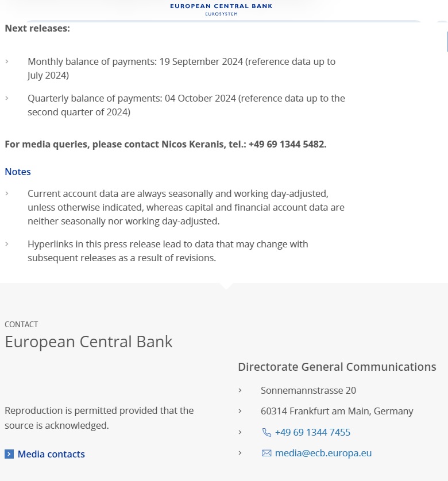Click the European Central Bank contact title
Image resolution: width=448 pixels, height=481 pixels.
[88, 342]
